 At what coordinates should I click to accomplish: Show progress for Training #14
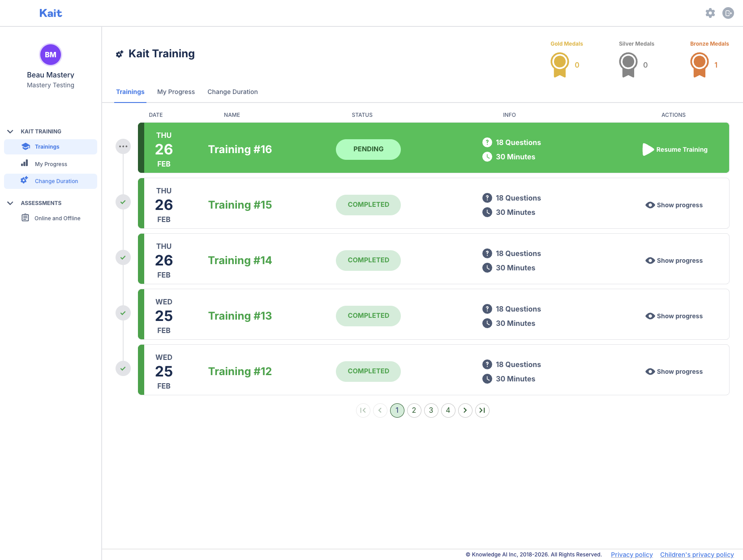[x=674, y=261]
